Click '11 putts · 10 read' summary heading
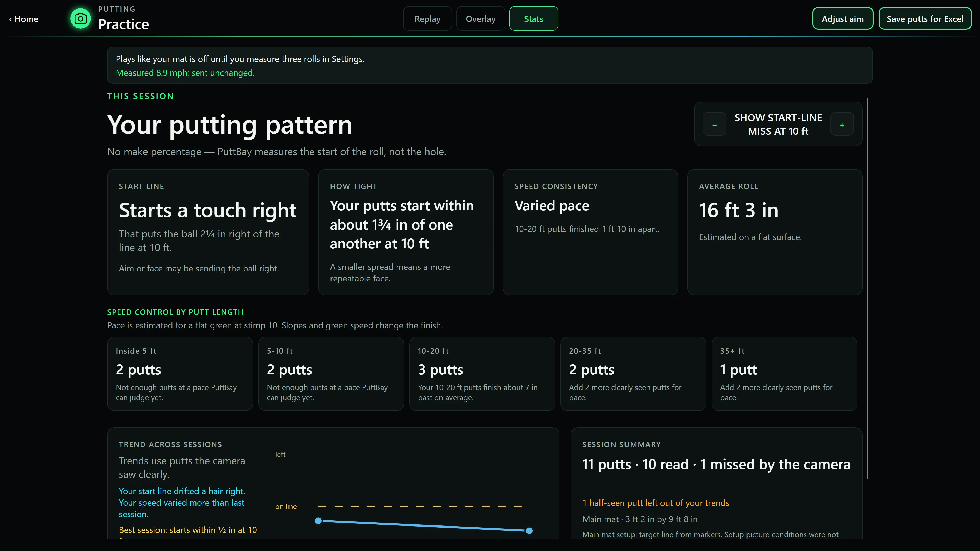Image resolution: width=980 pixels, height=551 pixels. click(716, 464)
